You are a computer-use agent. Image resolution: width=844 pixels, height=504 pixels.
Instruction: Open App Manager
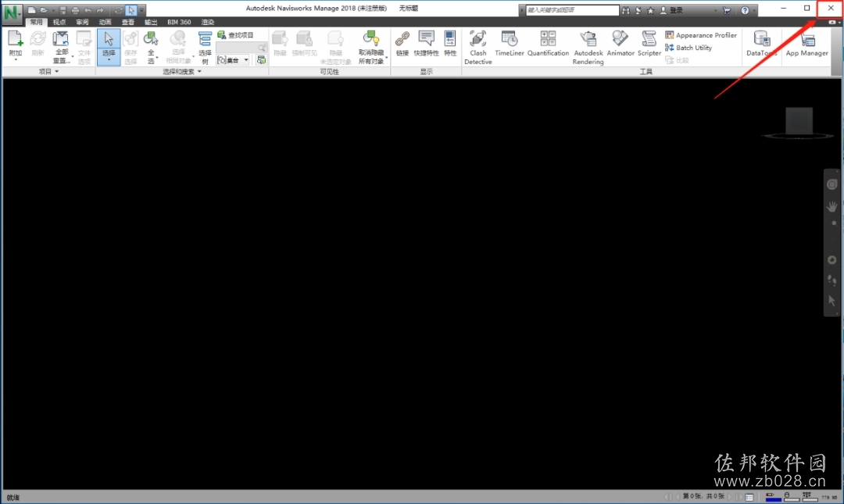click(x=806, y=43)
